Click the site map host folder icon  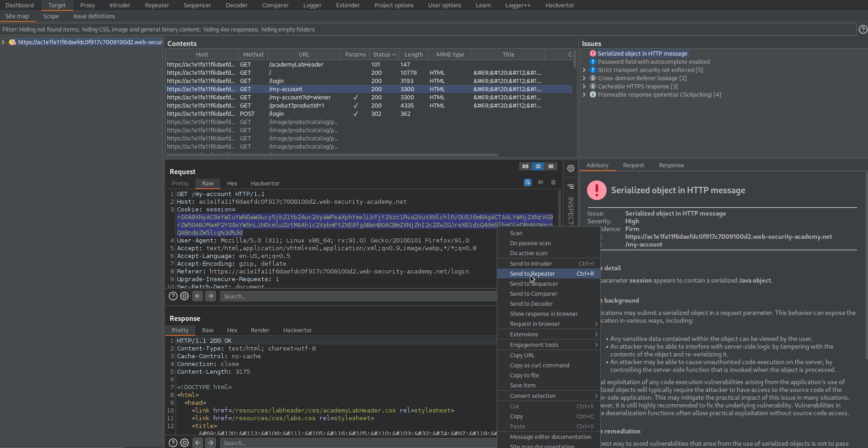[12, 42]
